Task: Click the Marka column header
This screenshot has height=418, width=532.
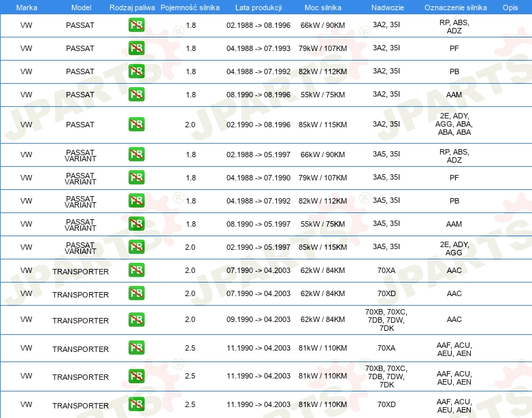Action: point(27,7)
